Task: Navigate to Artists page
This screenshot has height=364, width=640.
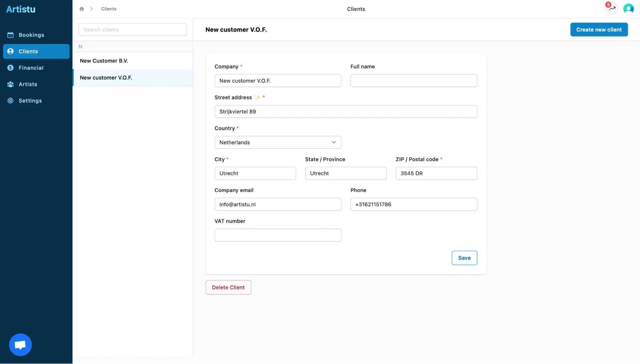Action: tap(28, 84)
